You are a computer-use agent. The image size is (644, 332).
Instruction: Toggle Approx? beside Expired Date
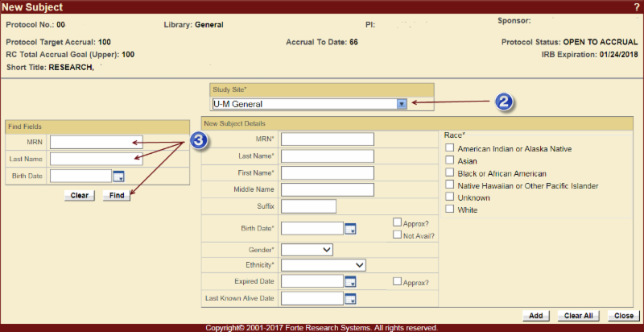click(x=398, y=282)
